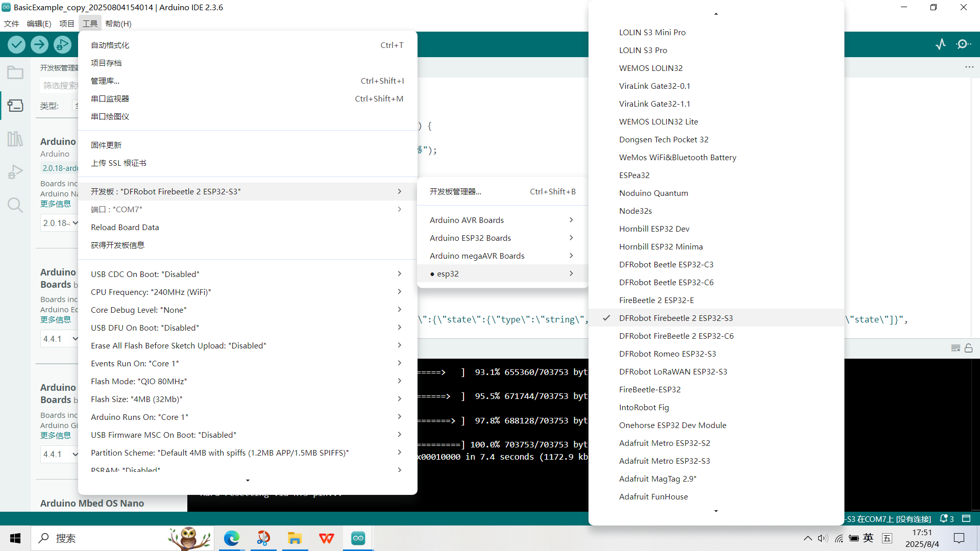
Task: Open the Debug sidebar panel icon
Action: point(15,172)
